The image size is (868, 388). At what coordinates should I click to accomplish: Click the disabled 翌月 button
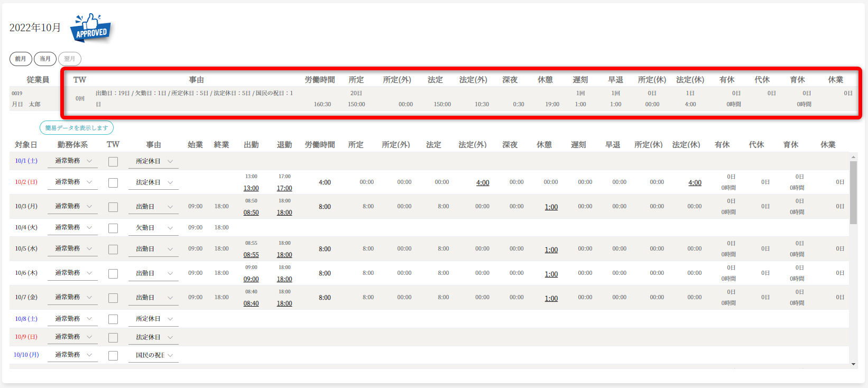70,59
